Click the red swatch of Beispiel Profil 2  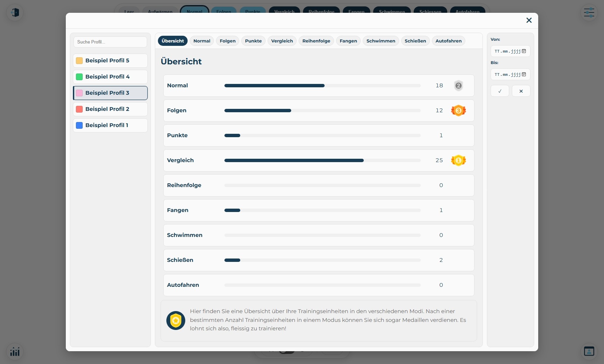point(79,109)
